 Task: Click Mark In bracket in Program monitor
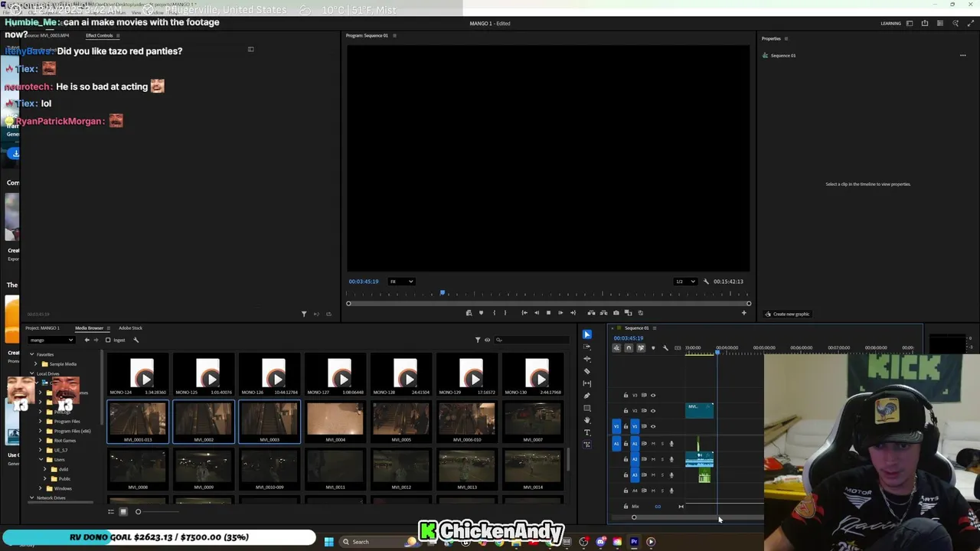pyautogui.click(x=494, y=312)
